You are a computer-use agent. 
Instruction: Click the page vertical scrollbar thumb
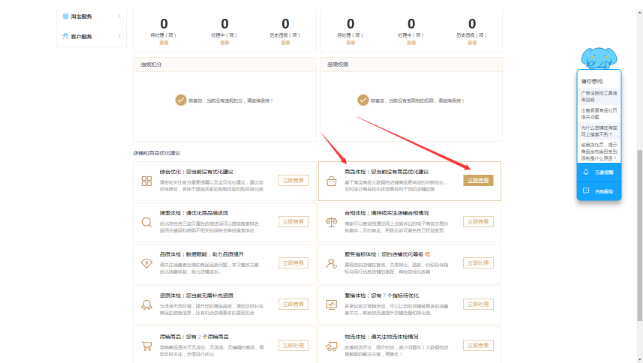pos(639,235)
